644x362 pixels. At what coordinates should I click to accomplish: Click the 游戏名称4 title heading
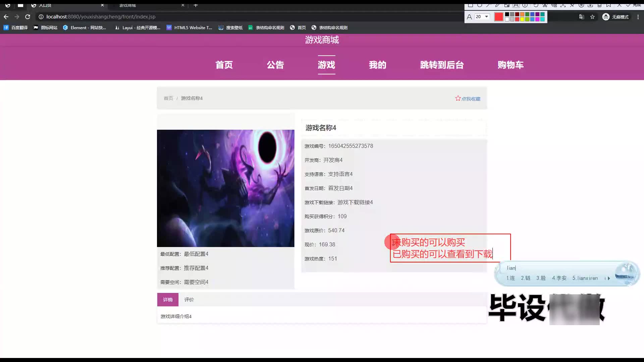[321, 128]
